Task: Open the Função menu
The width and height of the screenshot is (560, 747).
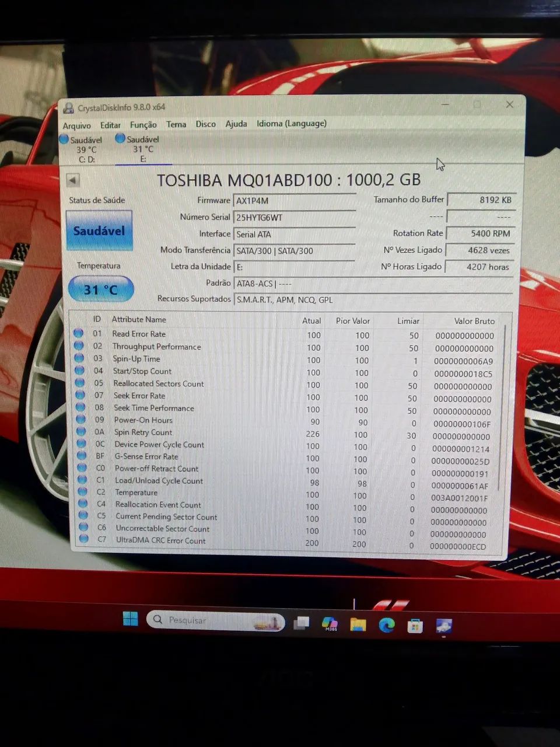Action: pos(143,125)
